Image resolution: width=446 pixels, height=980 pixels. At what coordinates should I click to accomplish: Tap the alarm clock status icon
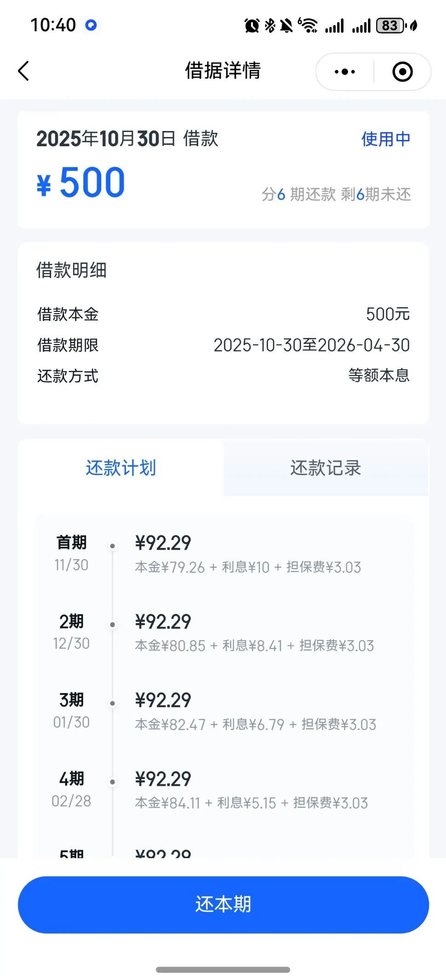pyautogui.click(x=252, y=26)
